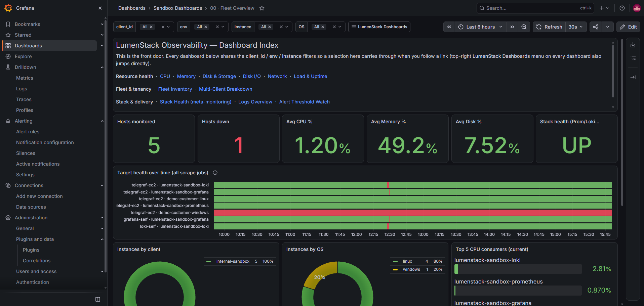Open the Disk I/O dashboard link
The height and width of the screenshot is (306, 644).
click(x=252, y=76)
